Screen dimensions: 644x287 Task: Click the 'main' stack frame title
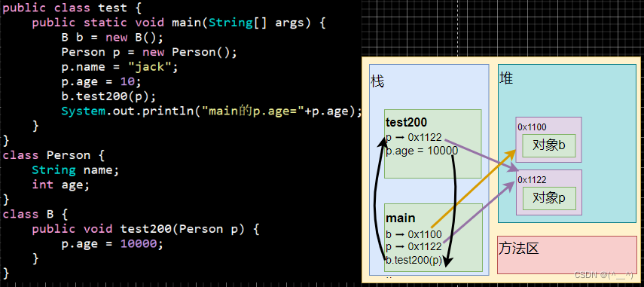401,218
